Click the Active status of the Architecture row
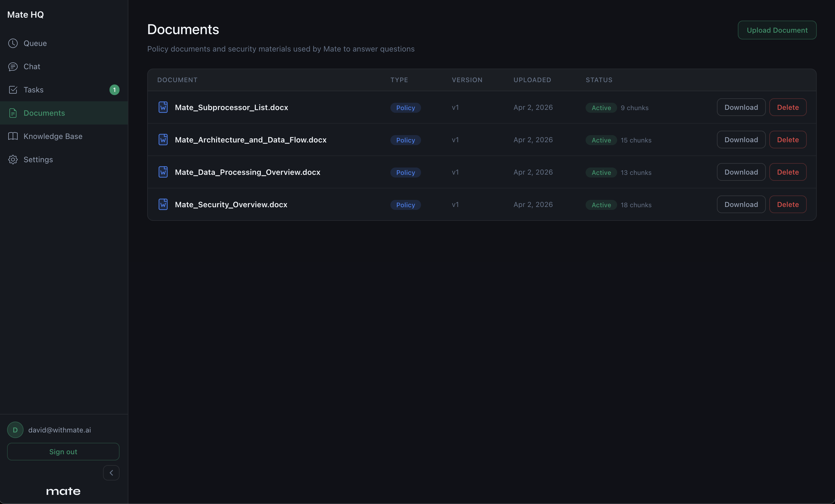 [x=601, y=140]
